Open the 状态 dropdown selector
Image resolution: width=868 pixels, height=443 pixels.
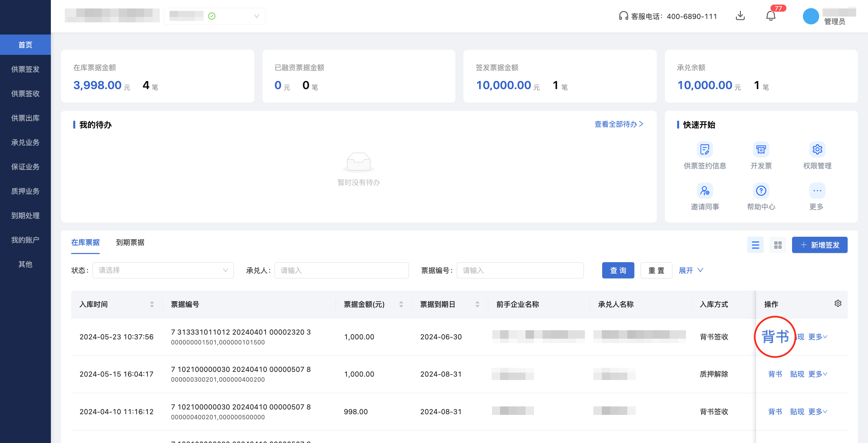(163, 270)
